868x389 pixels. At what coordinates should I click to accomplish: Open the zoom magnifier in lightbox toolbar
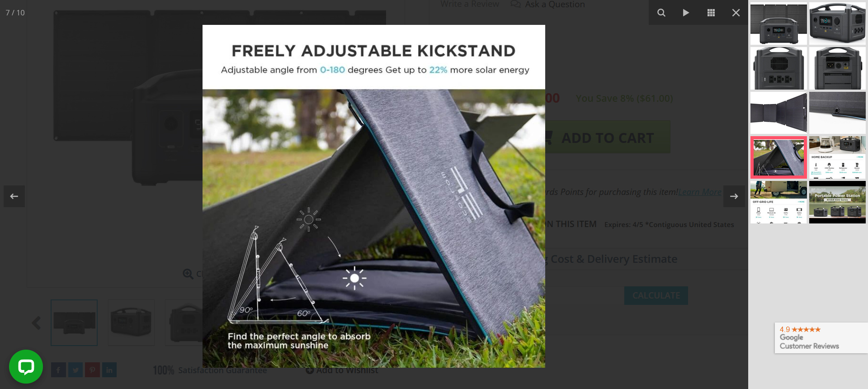(661, 13)
